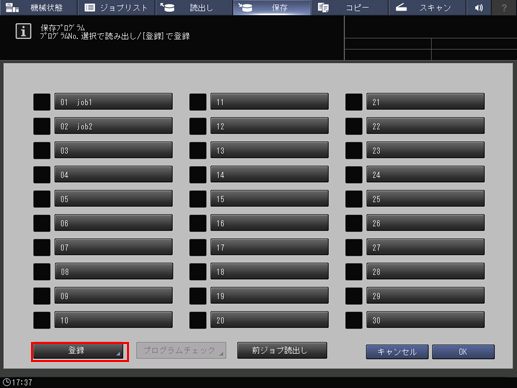Click 前ジョブ読出し to recall previous job
Screen dimensions: 517x388
pyautogui.click(x=282, y=350)
